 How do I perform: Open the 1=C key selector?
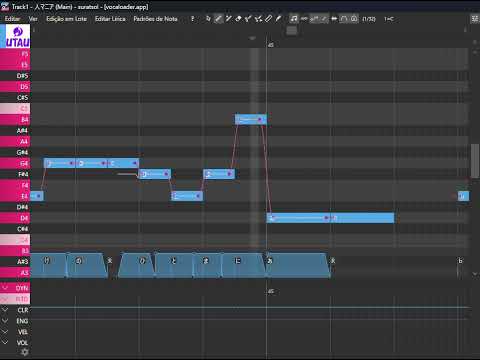tap(389, 19)
